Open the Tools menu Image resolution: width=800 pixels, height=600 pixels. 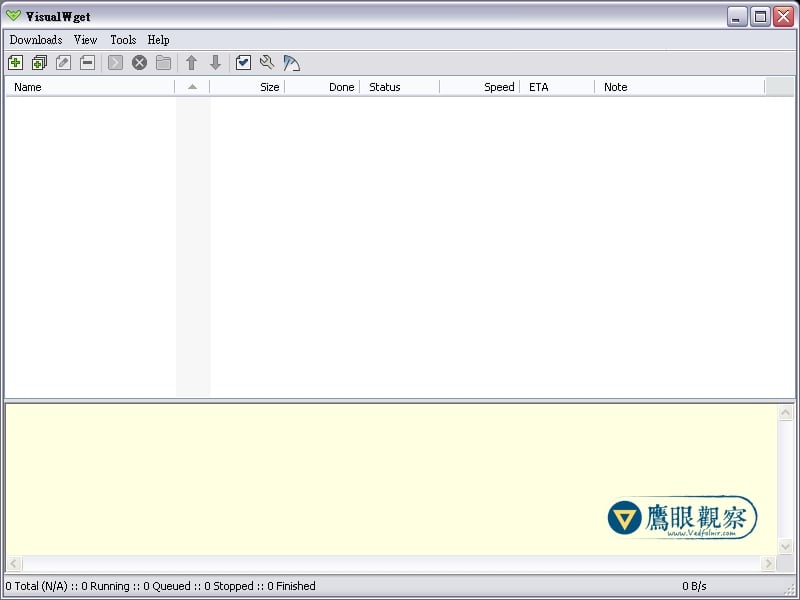pos(123,40)
